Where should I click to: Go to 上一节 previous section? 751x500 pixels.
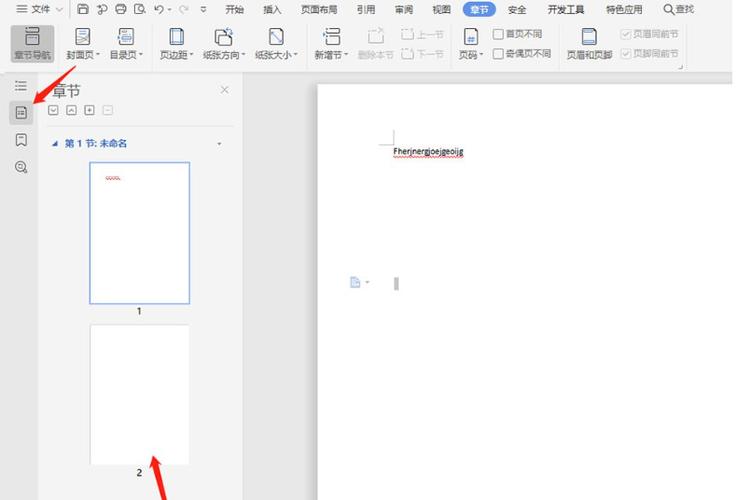click(422, 34)
